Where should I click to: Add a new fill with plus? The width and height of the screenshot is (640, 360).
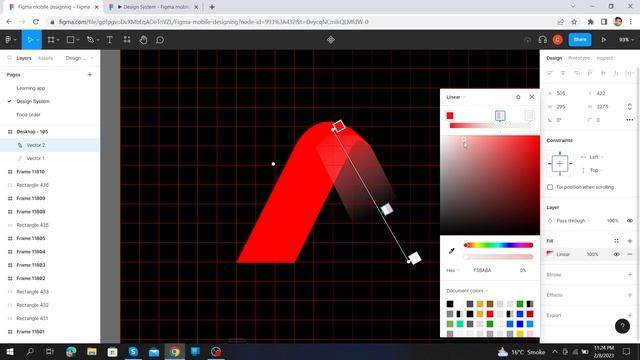coord(630,241)
